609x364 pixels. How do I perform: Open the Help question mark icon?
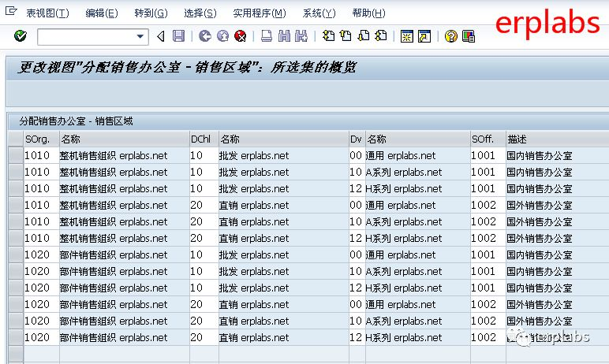click(451, 36)
